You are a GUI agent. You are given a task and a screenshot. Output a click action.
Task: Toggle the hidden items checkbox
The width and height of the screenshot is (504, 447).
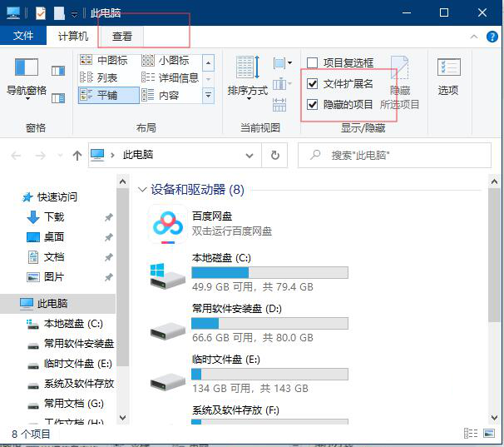(x=313, y=105)
